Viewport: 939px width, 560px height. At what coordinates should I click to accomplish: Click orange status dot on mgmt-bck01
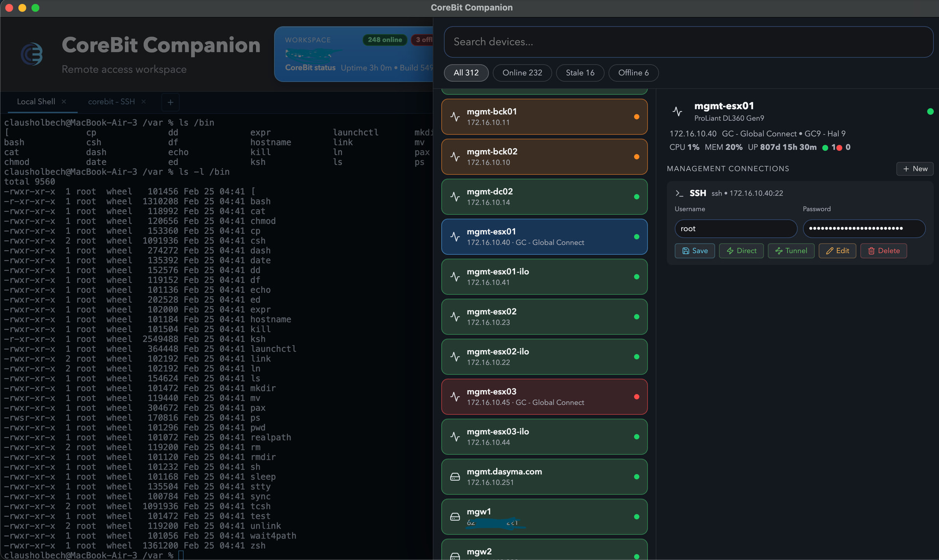coord(637,117)
